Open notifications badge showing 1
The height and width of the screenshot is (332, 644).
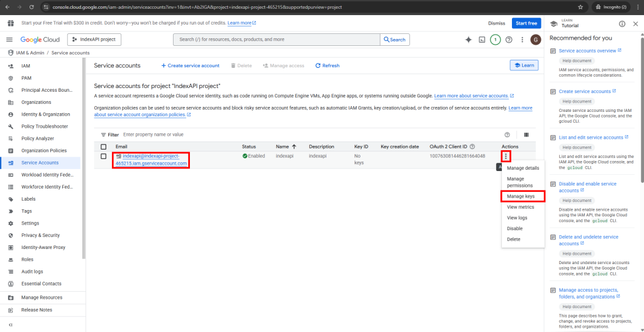(496, 40)
